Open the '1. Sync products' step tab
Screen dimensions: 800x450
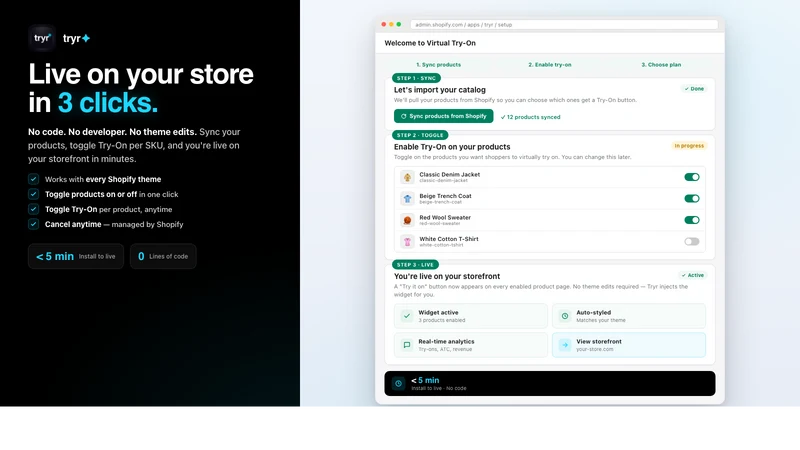(x=438, y=65)
